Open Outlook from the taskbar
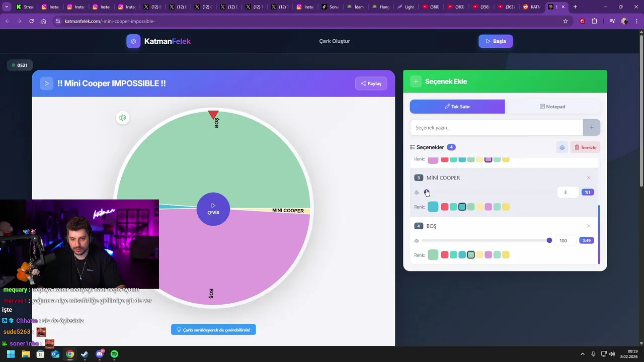Image resolution: width=644 pixels, height=362 pixels. click(x=55, y=354)
